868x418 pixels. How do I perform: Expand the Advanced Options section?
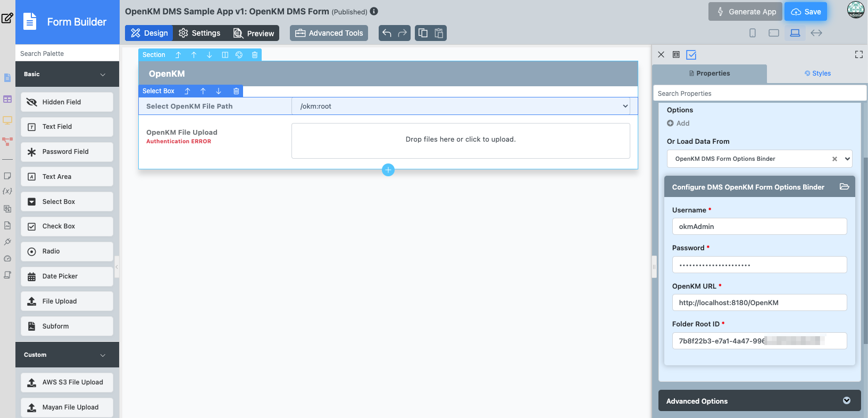759,400
